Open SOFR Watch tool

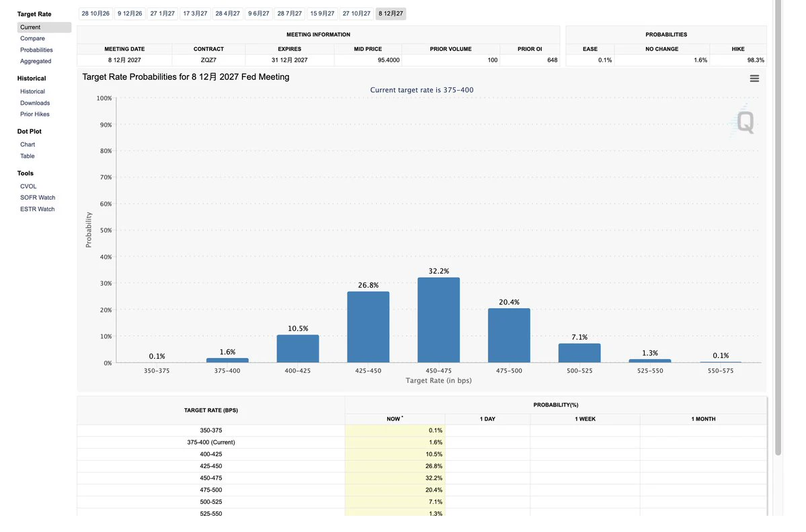pyautogui.click(x=38, y=197)
